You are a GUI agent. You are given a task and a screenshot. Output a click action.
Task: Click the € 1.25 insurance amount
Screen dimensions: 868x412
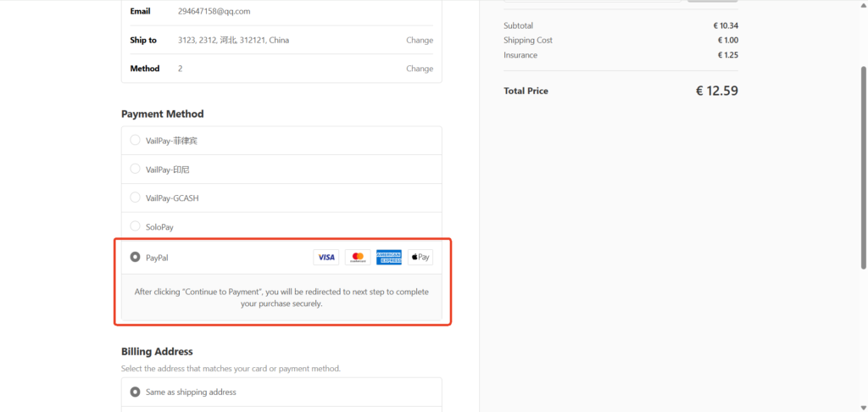[728, 55]
